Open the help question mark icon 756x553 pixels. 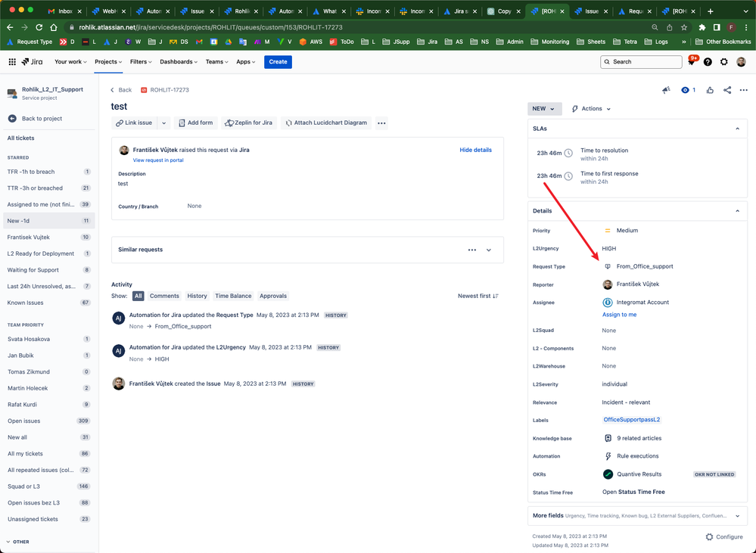pos(708,62)
